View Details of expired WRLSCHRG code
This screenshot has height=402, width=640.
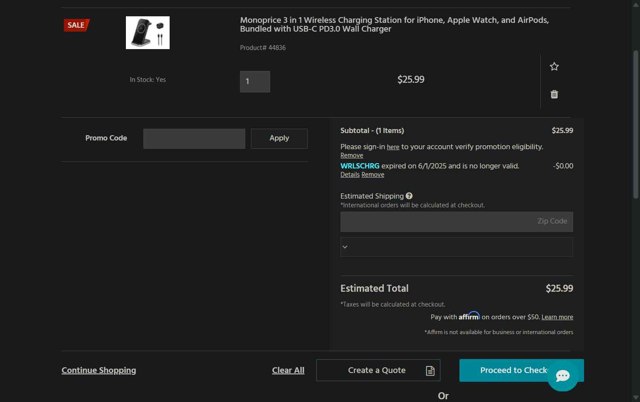pos(350,175)
